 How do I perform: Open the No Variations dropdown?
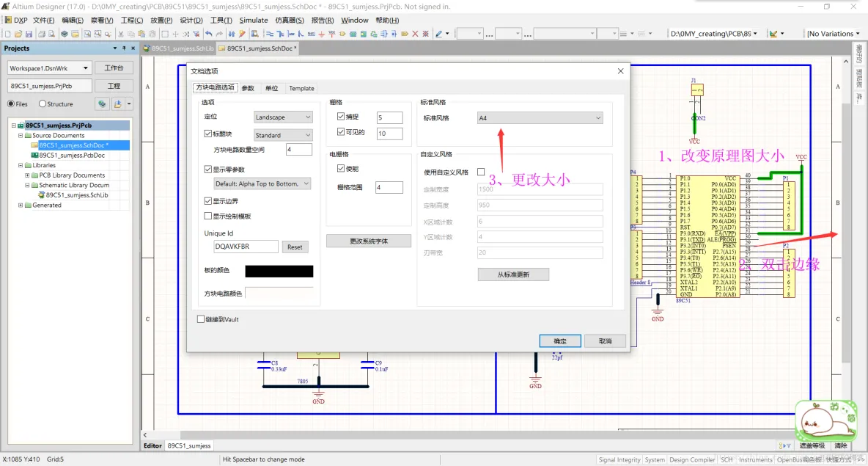click(x=834, y=34)
